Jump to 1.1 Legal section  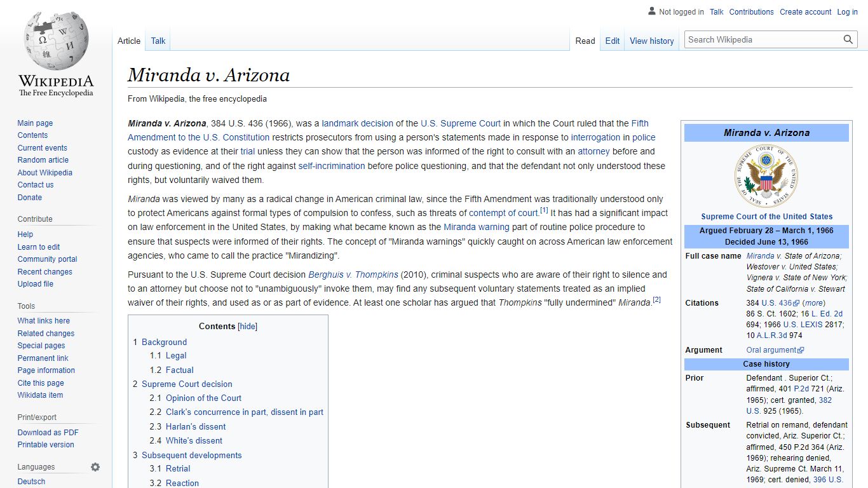click(176, 356)
